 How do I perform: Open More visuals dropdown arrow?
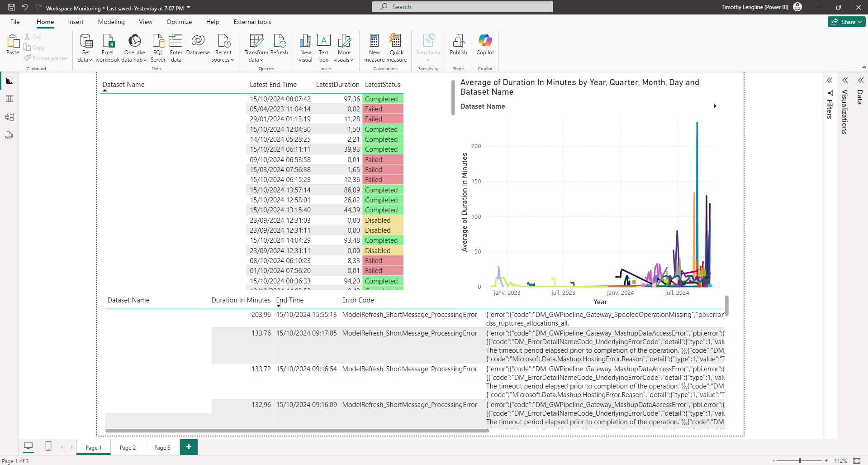[x=351, y=60]
